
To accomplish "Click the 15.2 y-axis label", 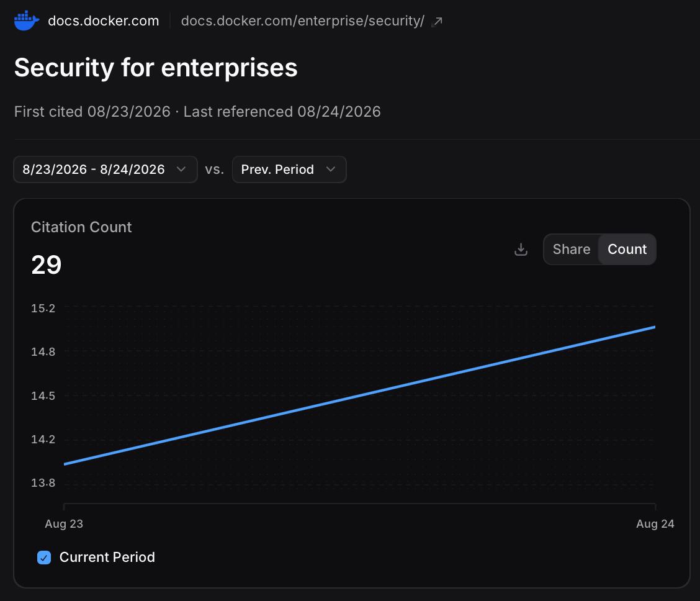I will coord(43,308).
